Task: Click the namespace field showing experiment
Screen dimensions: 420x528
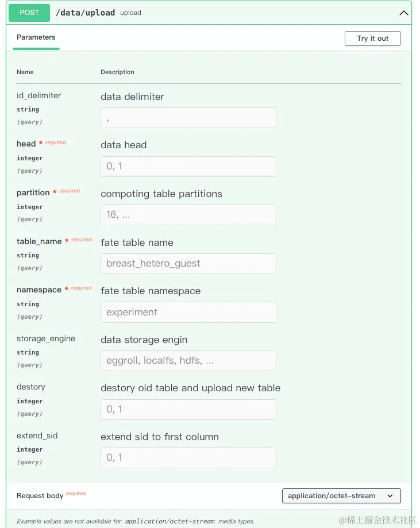Action: [x=188, y=312]
